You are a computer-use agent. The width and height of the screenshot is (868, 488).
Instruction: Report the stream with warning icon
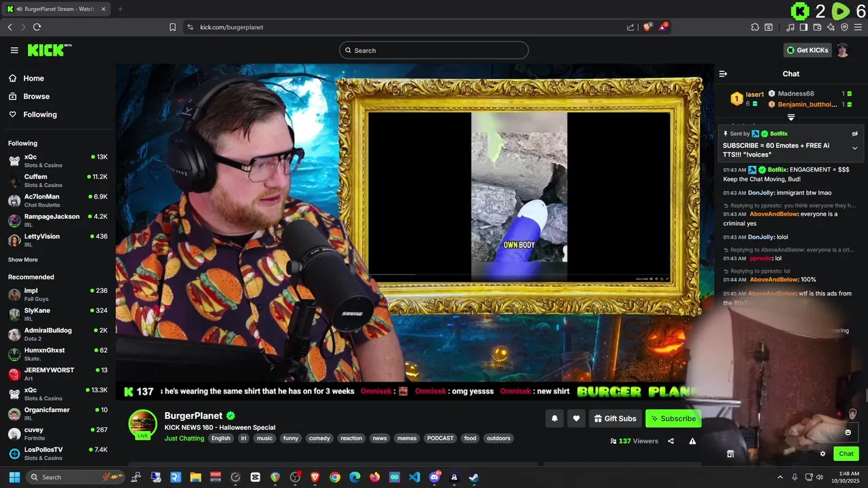692,441
